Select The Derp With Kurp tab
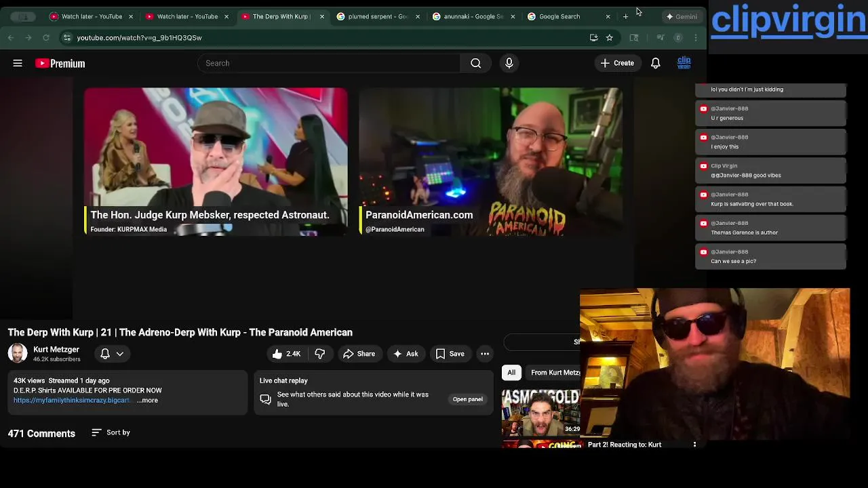The image size is (868, 488). pyautogui.click(x=282, y=16)
